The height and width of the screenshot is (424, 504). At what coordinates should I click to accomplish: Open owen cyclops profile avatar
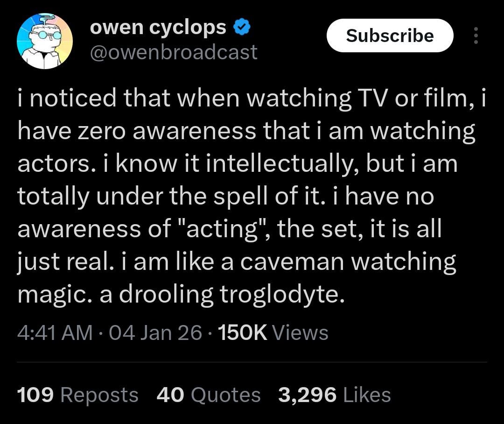[x=44, y=41]
